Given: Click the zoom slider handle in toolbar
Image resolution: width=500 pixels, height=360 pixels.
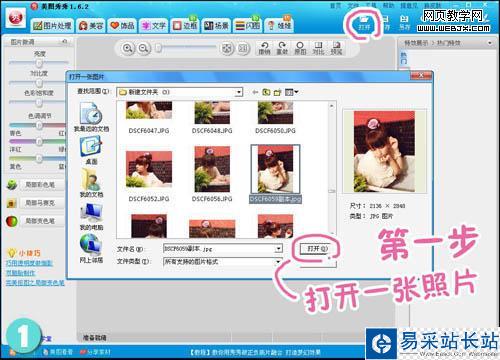Looking at the screenshot, I should click(159, 48).
